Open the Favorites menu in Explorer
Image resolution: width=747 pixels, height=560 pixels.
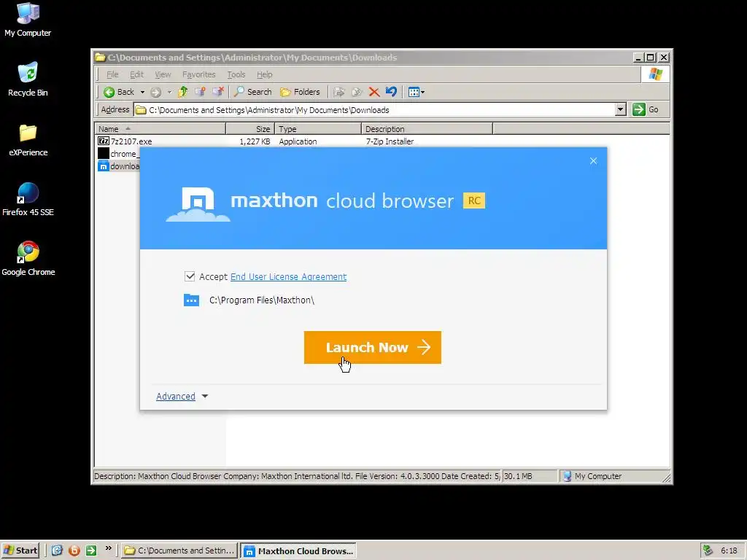pyautogui.click(x=198, y=74)
